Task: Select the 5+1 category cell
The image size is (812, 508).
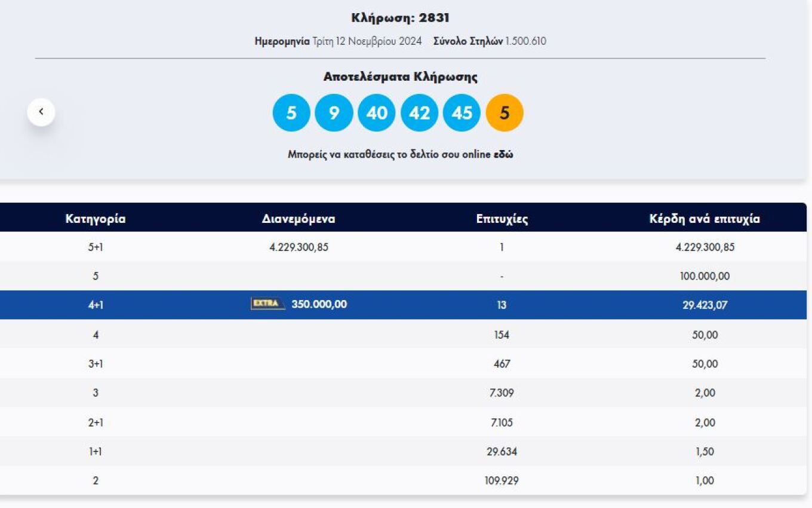Action: 96,247
